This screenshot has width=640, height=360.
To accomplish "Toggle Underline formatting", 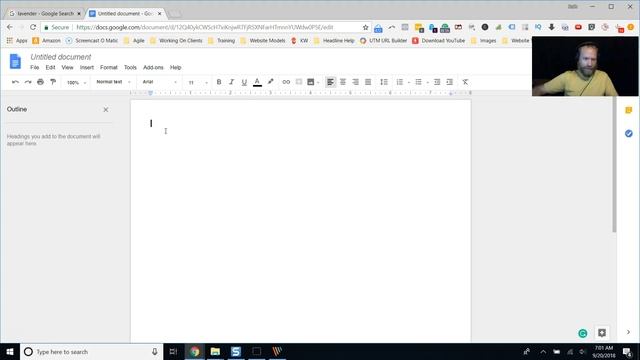I will (x=244, y=82).
